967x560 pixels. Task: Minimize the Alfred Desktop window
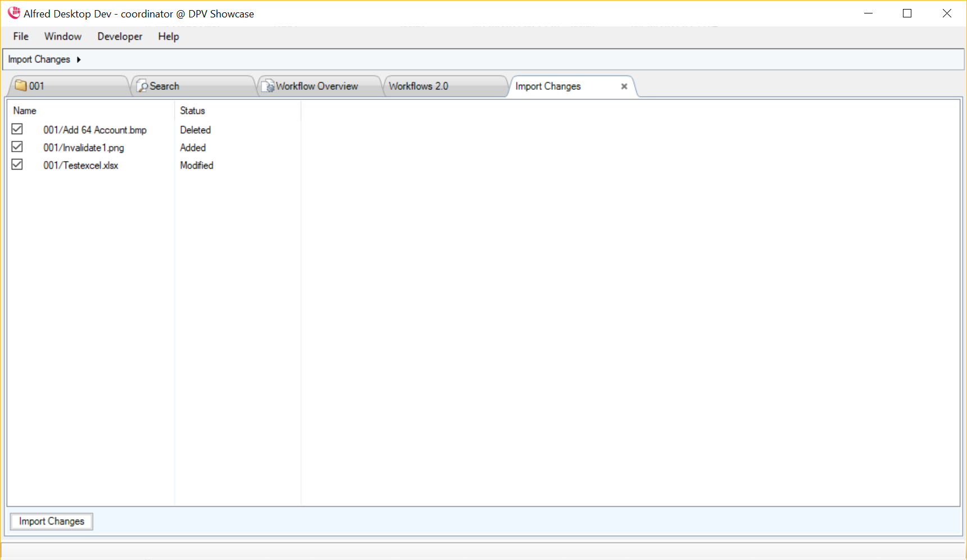point(868,13)
